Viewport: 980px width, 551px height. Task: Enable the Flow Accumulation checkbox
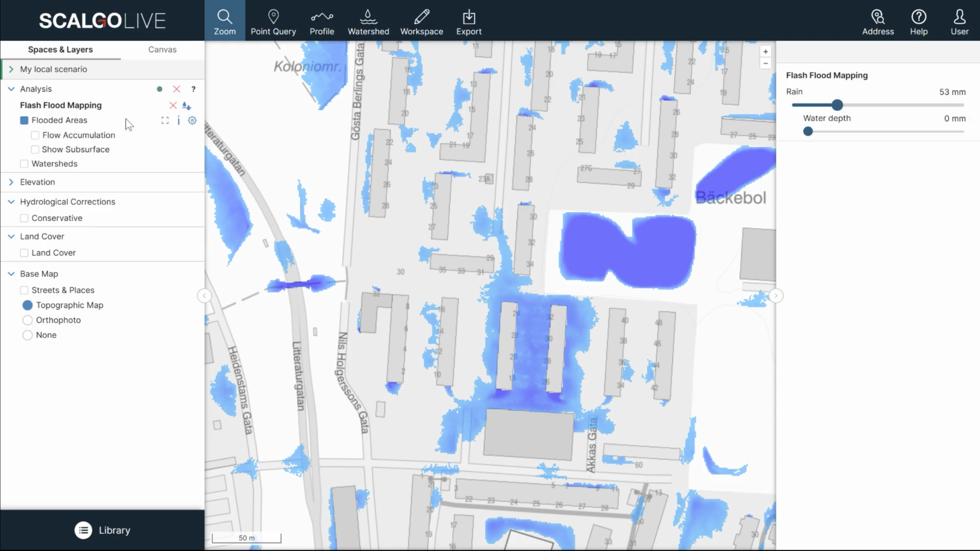coord(35,135)
